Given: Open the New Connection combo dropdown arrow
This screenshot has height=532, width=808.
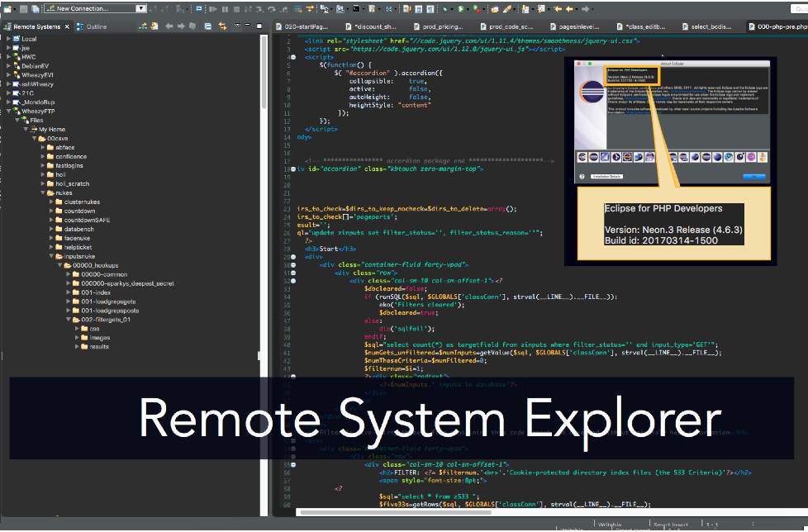Looking at the screenshot, I should [x=140, y=9].
